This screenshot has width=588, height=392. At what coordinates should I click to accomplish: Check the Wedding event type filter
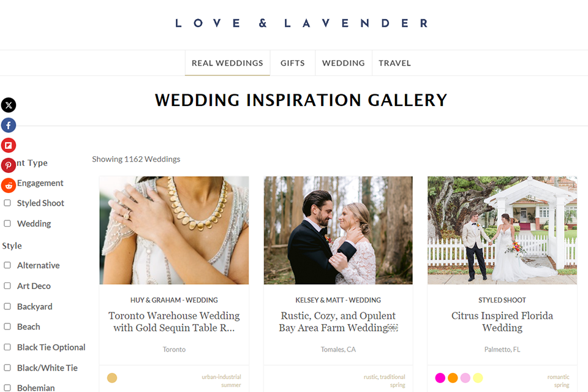coord(7,224)
